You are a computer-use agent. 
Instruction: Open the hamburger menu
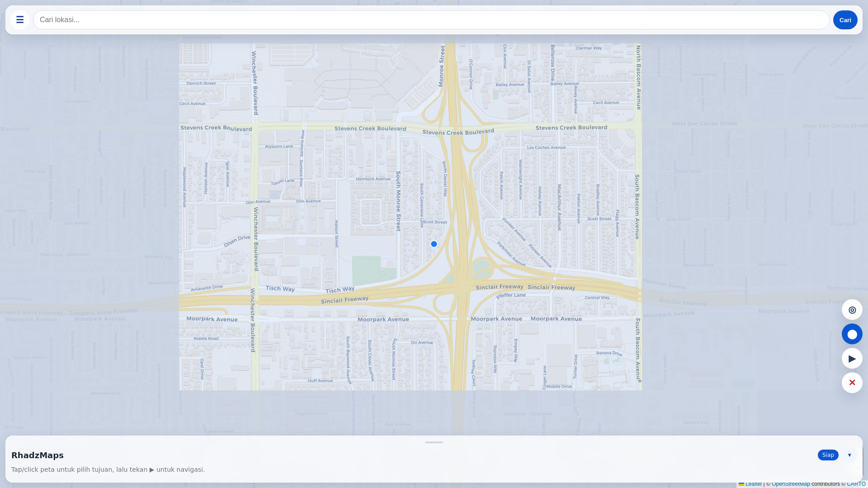pos(20,20)
